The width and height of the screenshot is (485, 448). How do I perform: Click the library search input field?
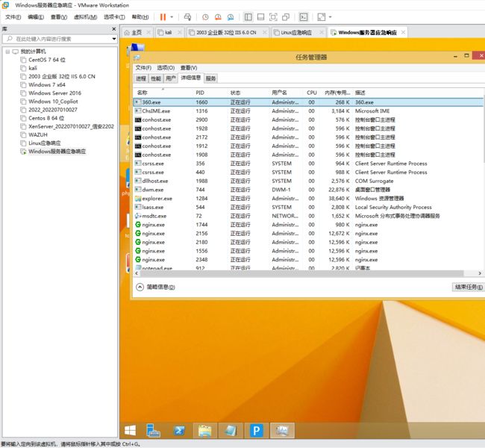(x=60, y=39)
